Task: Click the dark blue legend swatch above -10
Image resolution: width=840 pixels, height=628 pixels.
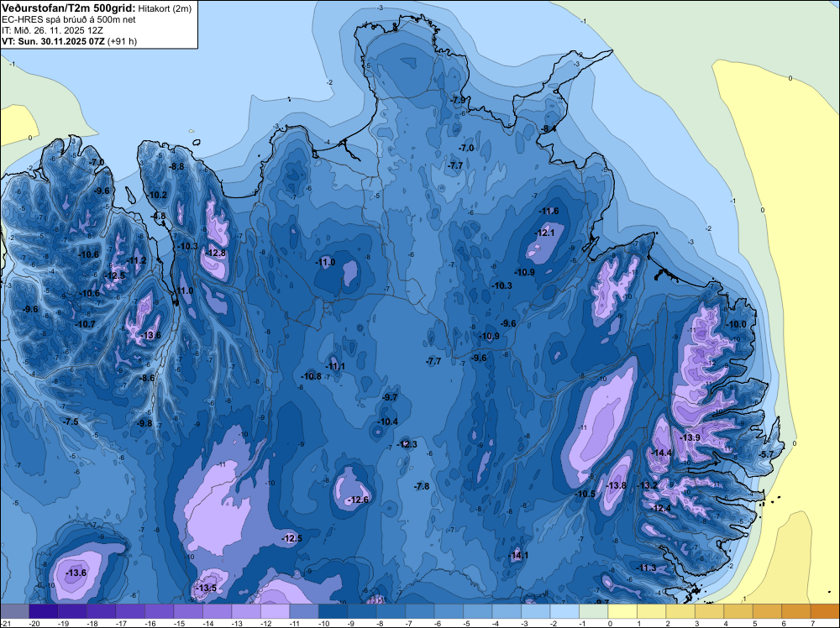Action: click(x=333, y=611)
